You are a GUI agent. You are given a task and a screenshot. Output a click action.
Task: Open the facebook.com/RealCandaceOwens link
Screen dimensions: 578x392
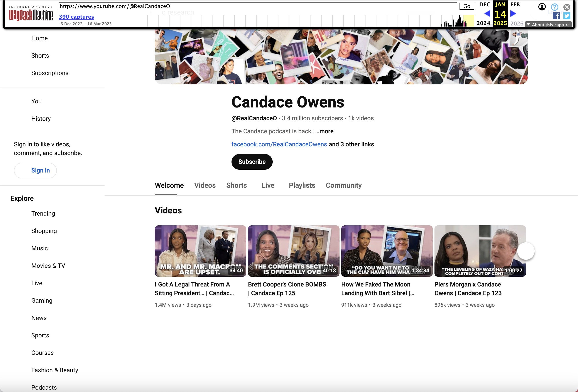[279, 144]
